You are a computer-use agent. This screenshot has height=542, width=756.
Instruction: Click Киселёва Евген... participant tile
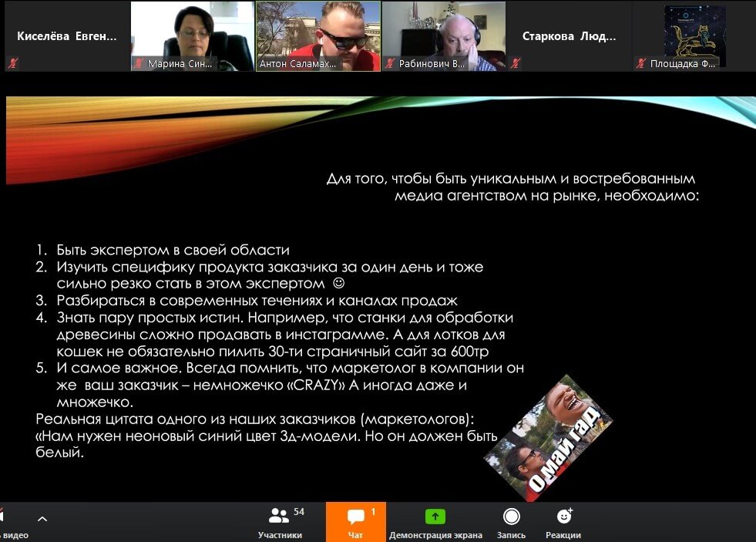pyautogui.click(x=67, y=36)
